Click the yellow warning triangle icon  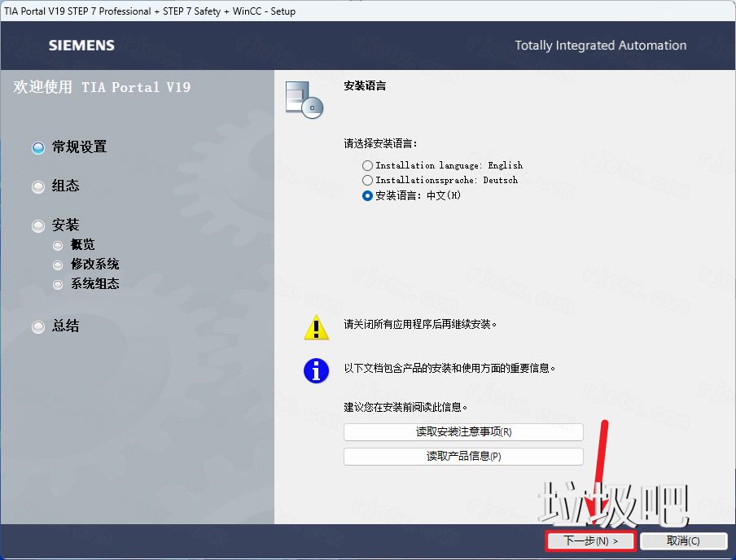[316, 327]
